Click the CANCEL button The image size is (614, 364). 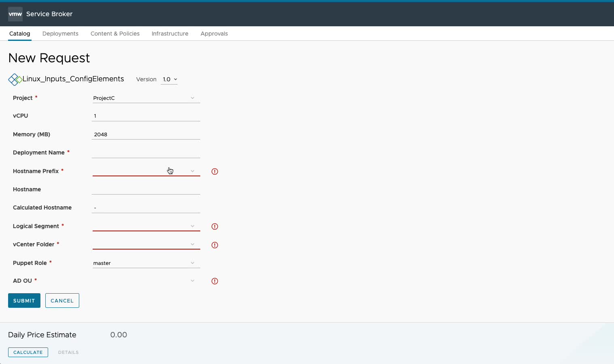coord(62,301)
